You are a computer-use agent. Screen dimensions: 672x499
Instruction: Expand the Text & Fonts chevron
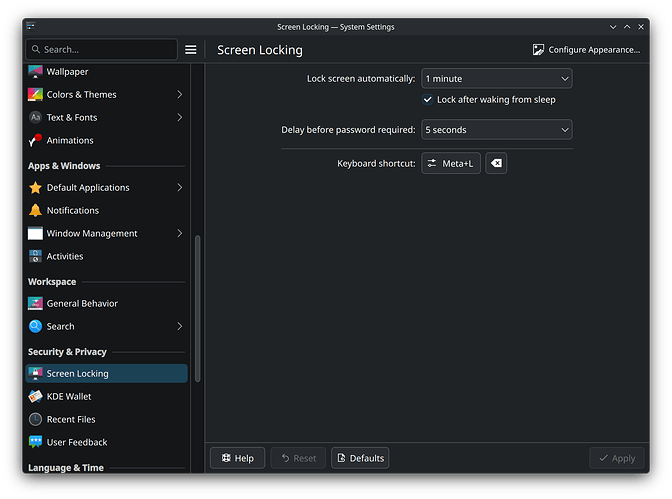[x=180, y=117]
